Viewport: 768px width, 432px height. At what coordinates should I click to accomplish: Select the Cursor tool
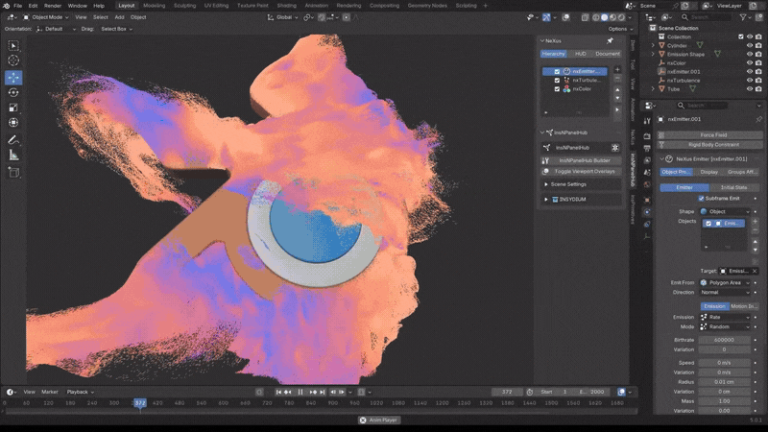(x=13, y=60)
